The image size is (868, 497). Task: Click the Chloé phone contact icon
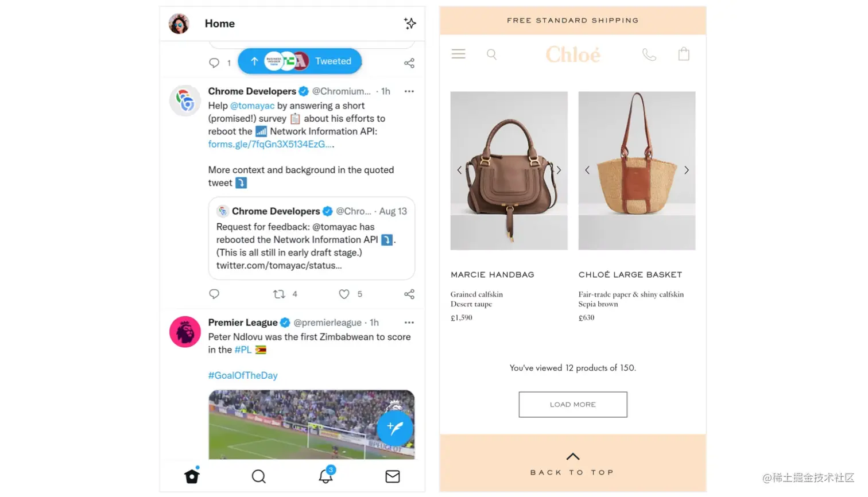(x=649, y=55)
